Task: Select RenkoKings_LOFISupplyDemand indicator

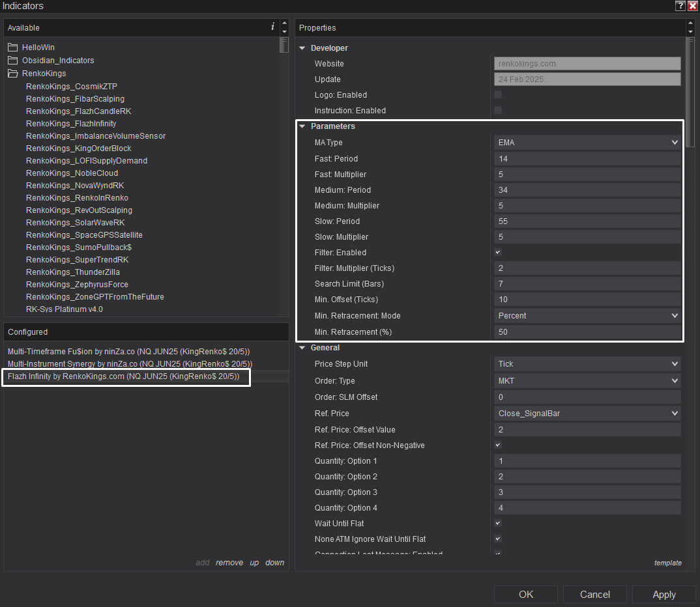Action: pos(87,161)
